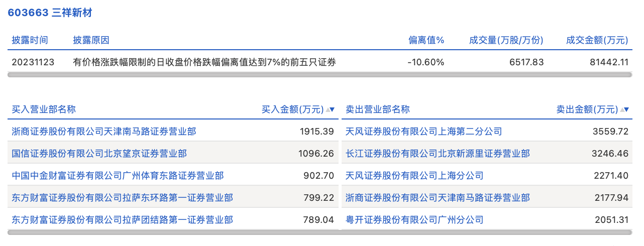Click the 买入金额(万元) column header
The width and height of the screenshot is (644, 246).
tap(293, 109)
